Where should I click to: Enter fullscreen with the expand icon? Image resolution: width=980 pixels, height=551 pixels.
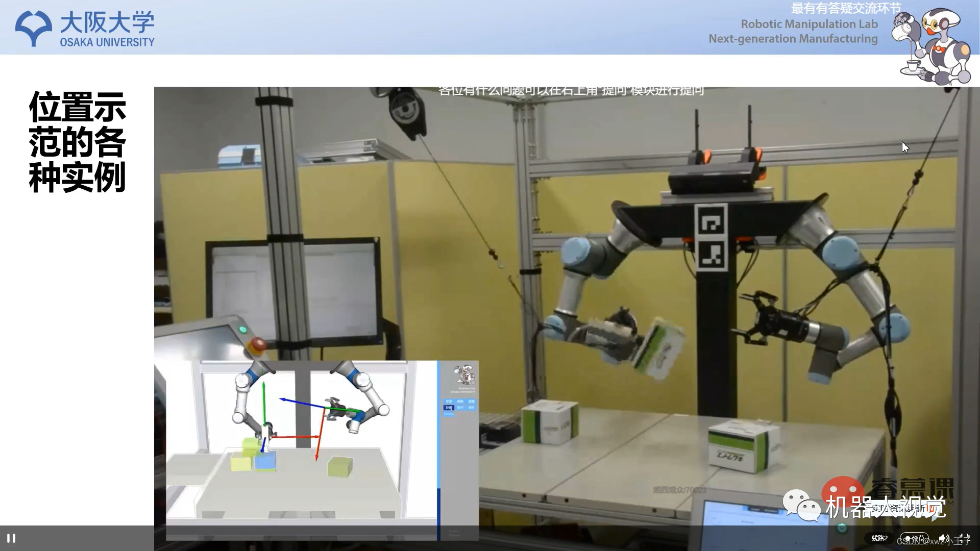point(964,538)
